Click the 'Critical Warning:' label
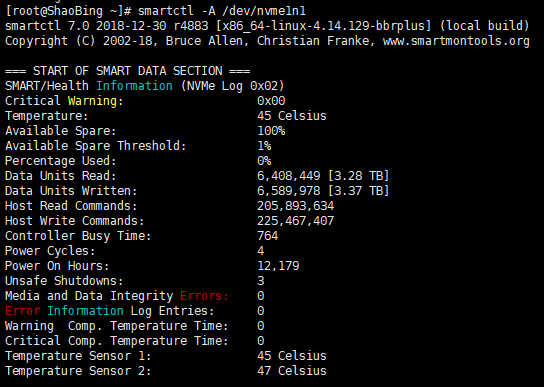544x387 pixels. (64, 101)
